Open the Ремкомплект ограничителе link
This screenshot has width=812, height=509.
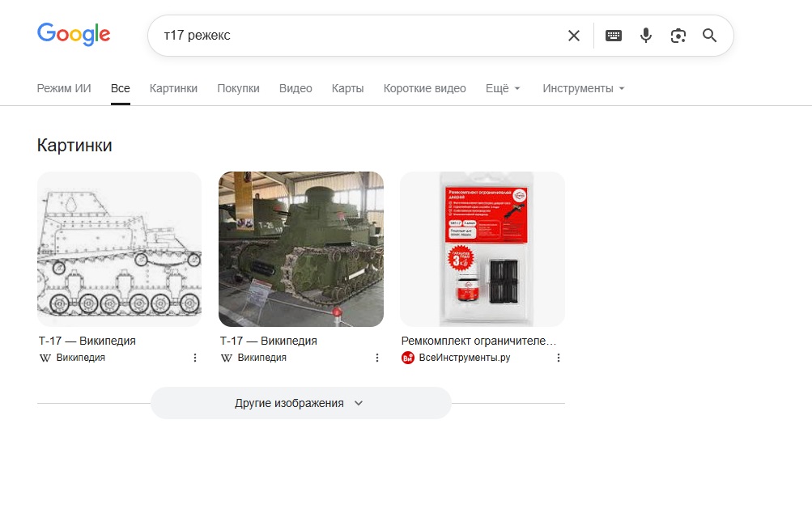pos(478,341)
